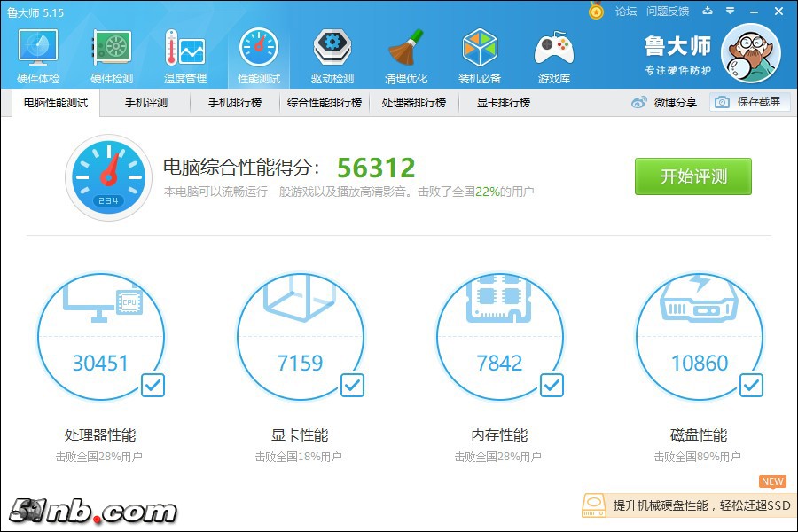
Task: Switch to the 手机评测 tab
Action: point(146,103)
